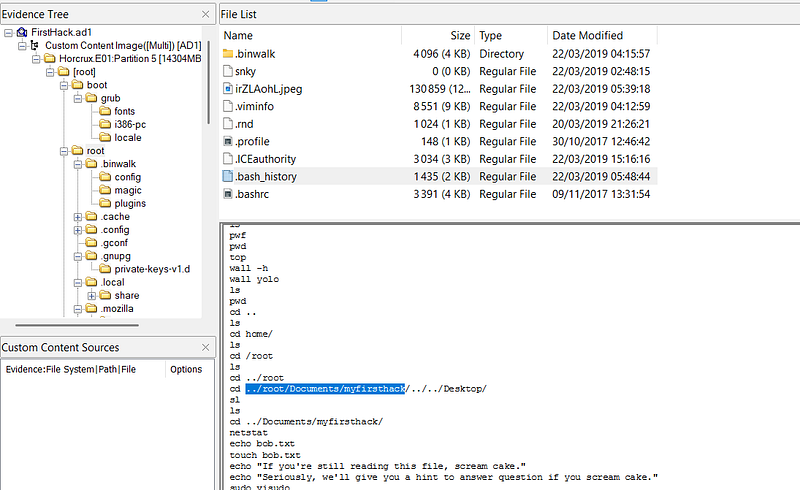Select the .profile file in File List
800x490 pixels.
tap(252, 141)
